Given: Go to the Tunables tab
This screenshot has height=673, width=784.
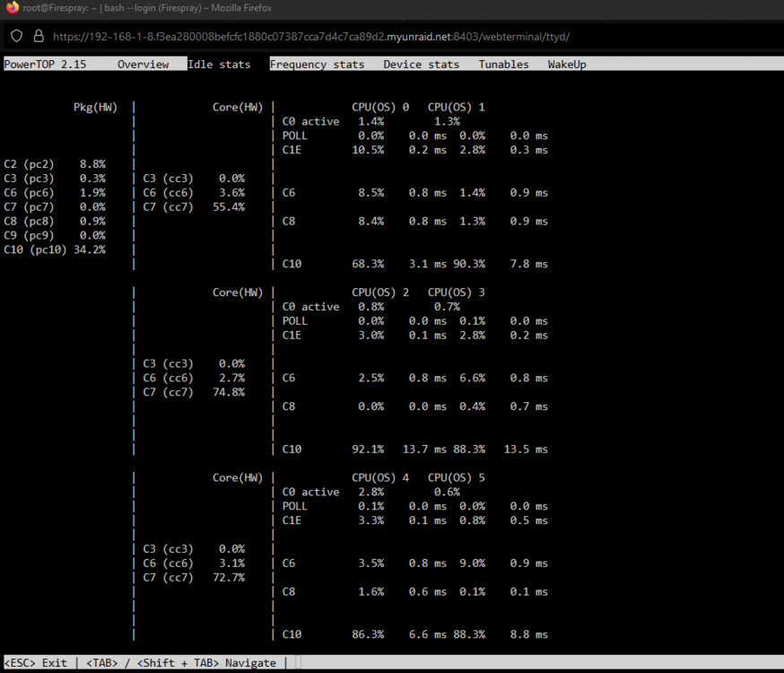Looking at the screenshot, I should [503, 64].
